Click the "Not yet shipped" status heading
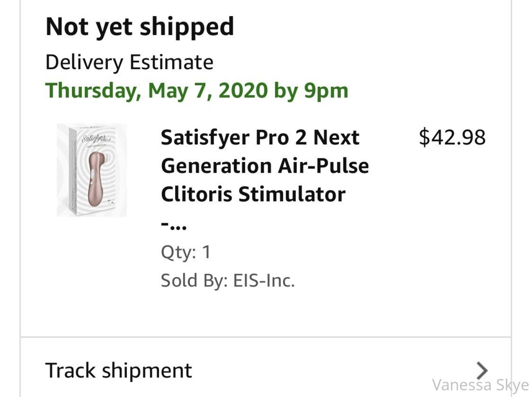This screenshot has height=397, width=532. (140, 26)
